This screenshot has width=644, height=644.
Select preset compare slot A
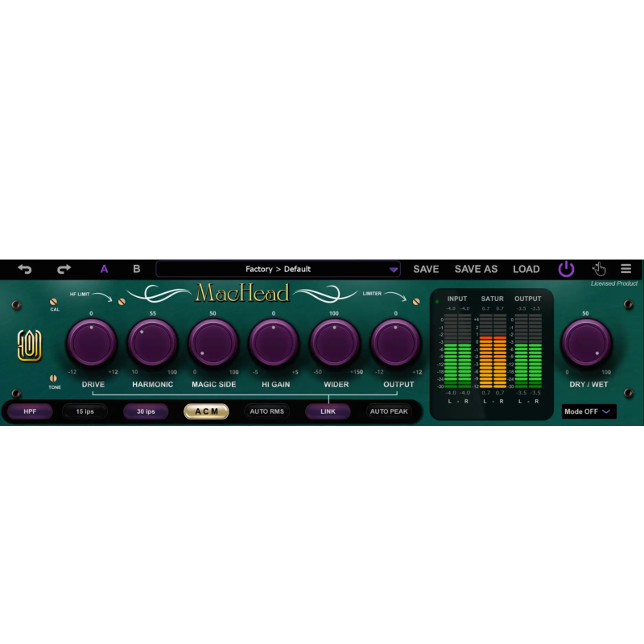click(103, 268)
